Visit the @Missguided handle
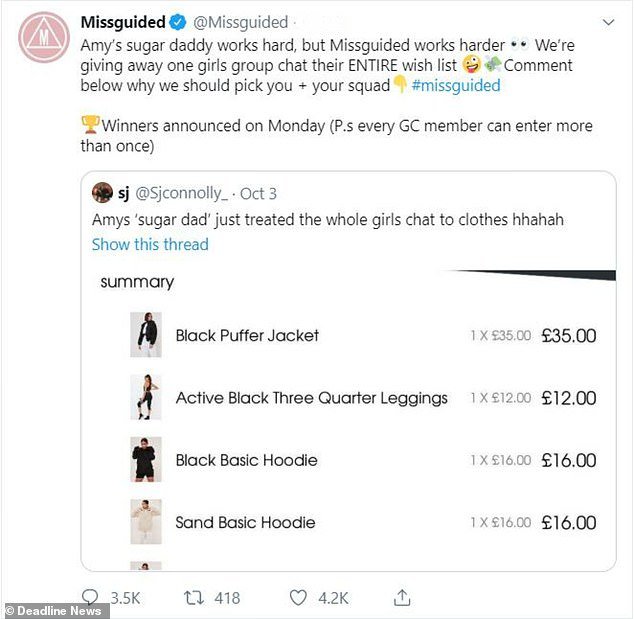634x619 pixels. pyautogui.click(x=241, y=22)
